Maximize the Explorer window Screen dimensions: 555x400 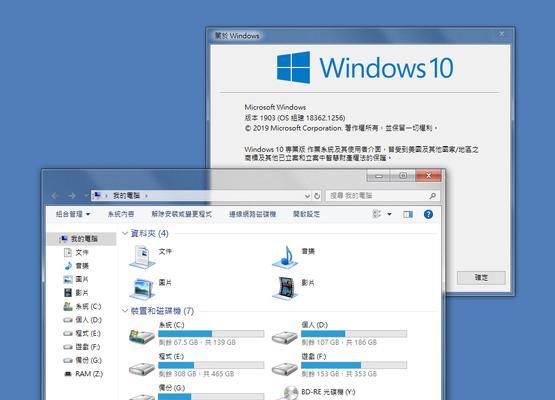pos(403,176)
